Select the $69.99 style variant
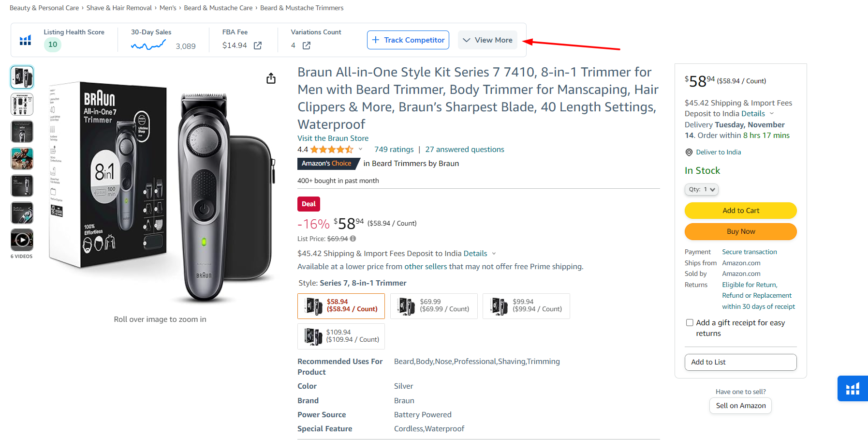 tap(433, 306)
